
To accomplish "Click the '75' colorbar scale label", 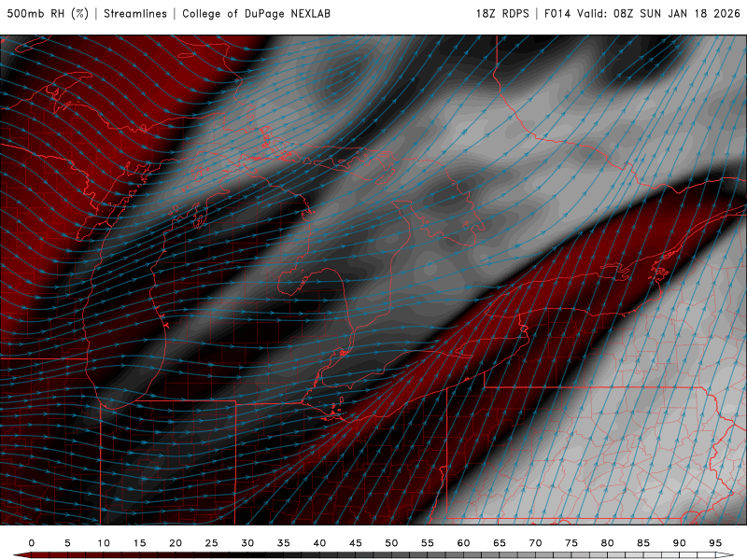I will pos(571,543).
